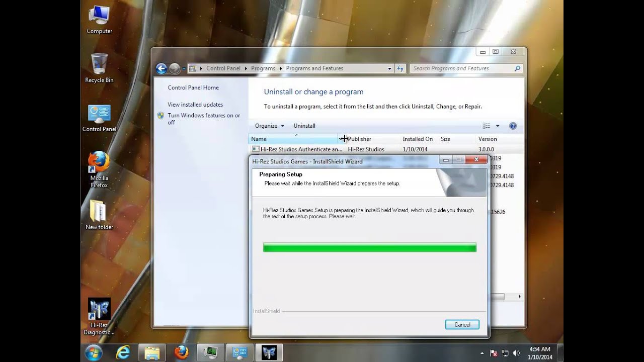644x362 pixels.
Task: Open the network tray icon
Action: (x=505, y=353)
